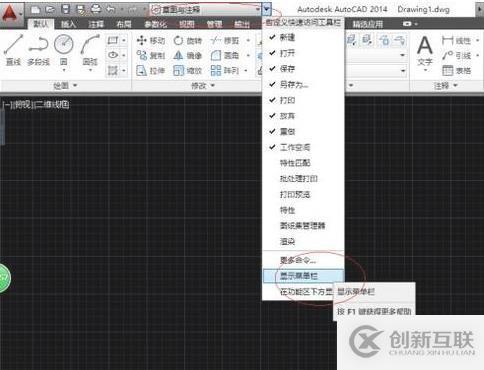Click the Undo arrow icon in quick access toolbar

tap(110, 10)
